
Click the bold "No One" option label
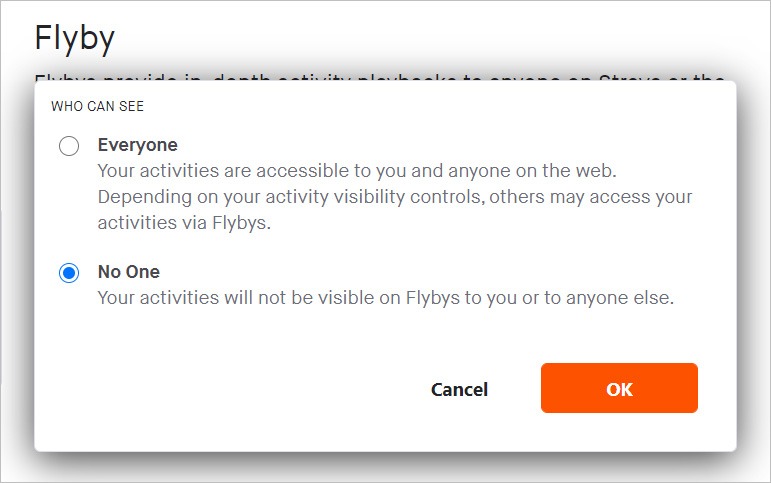point(128,272)
